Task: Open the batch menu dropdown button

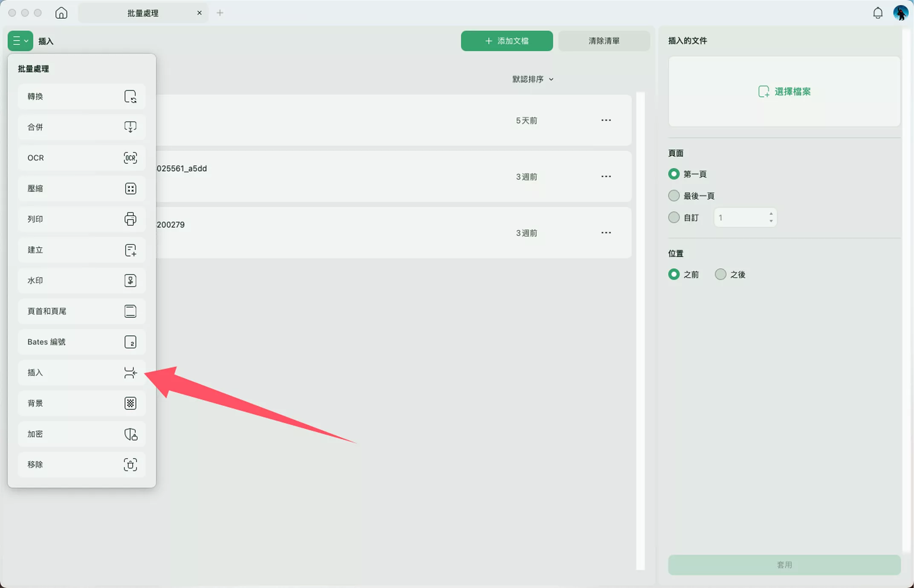Action: [20, 41]
